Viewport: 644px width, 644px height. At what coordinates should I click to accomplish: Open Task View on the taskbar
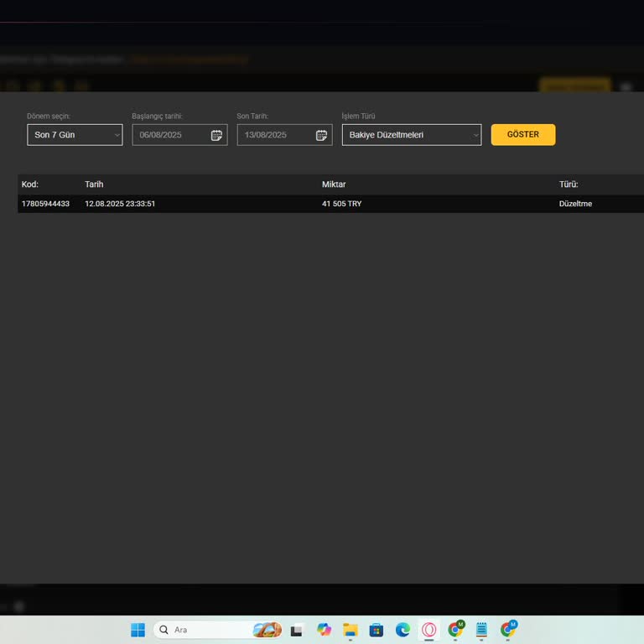coord(297,630)
